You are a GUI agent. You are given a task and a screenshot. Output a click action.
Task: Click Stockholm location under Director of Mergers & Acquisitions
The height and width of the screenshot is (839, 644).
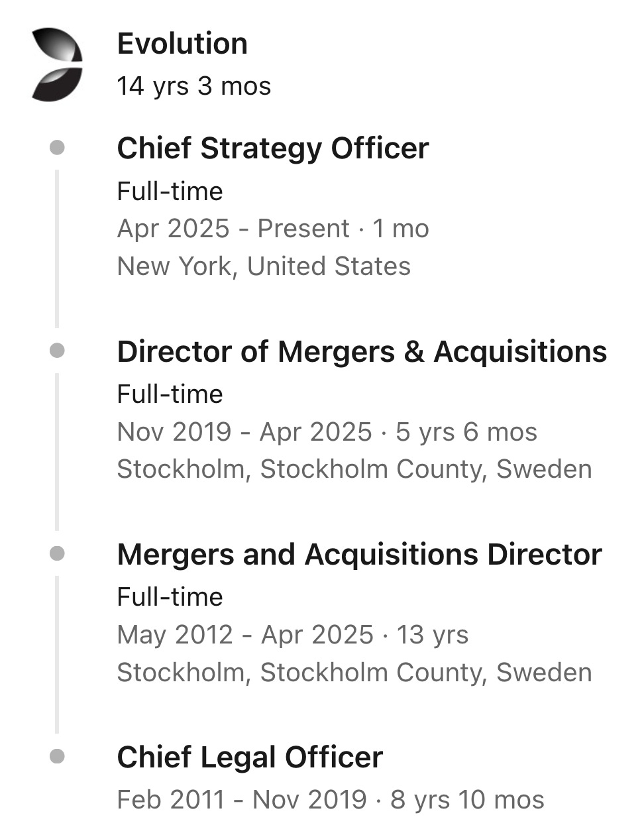pos(354,469)
